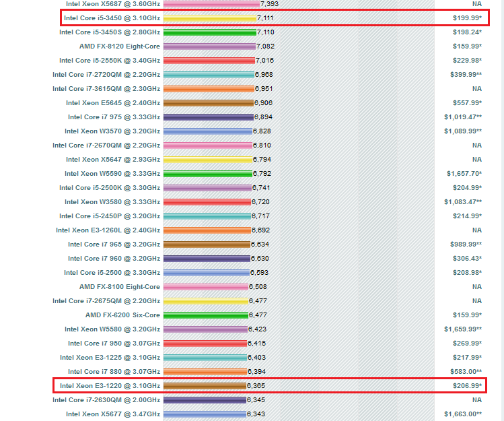Open Intel Core i7 965 @ 3.20GHz link
504x421 pixels.
[x=114, y=245]
